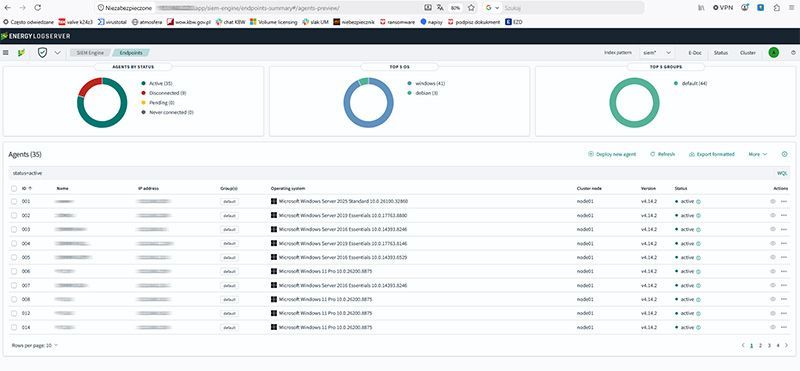The height and width of the screenshot is (371, 800).
Task: Open the SIEM Engine breadcrumb
Action: (x=90, y=53)
